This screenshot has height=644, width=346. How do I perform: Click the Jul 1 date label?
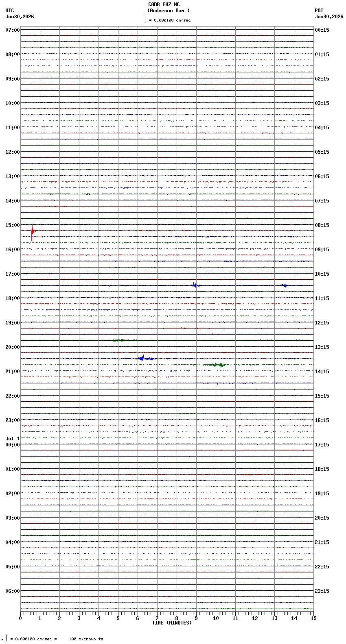[13, 439]
